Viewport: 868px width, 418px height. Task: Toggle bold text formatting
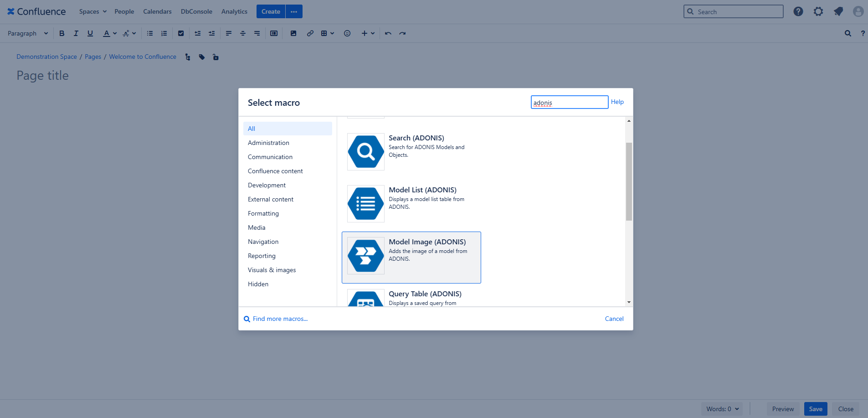click(62, 33)
